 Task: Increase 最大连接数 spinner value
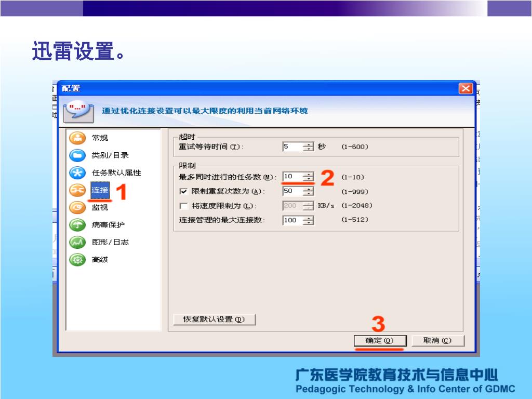308,218
